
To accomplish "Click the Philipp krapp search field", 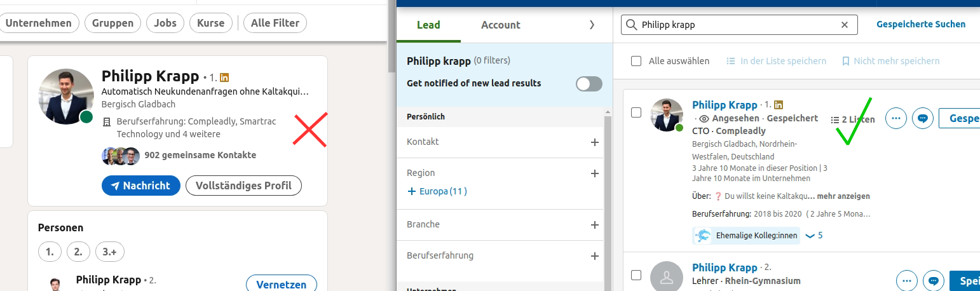I will point(737,25).
